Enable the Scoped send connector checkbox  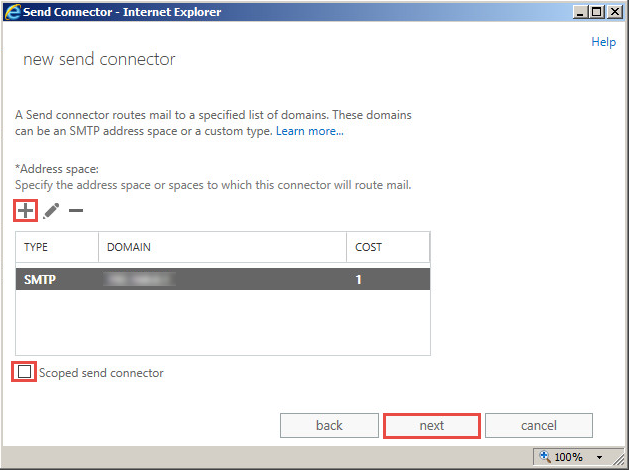click(x=24, y=372)
